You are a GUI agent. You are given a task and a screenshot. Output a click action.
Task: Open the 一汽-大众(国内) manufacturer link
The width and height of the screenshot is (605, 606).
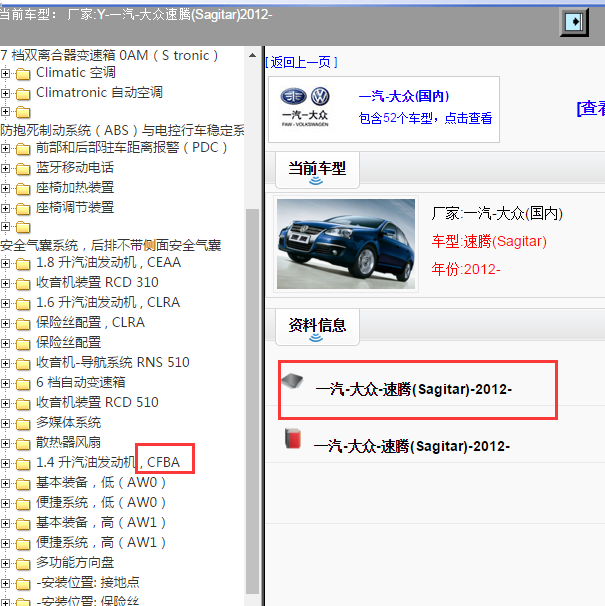pyautogui.click(x=404, y=96)
